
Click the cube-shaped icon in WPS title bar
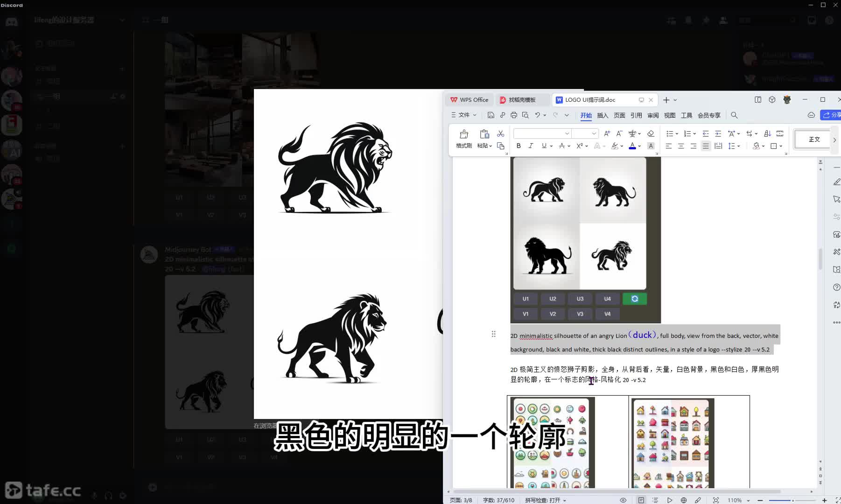[x=772, y=100]
